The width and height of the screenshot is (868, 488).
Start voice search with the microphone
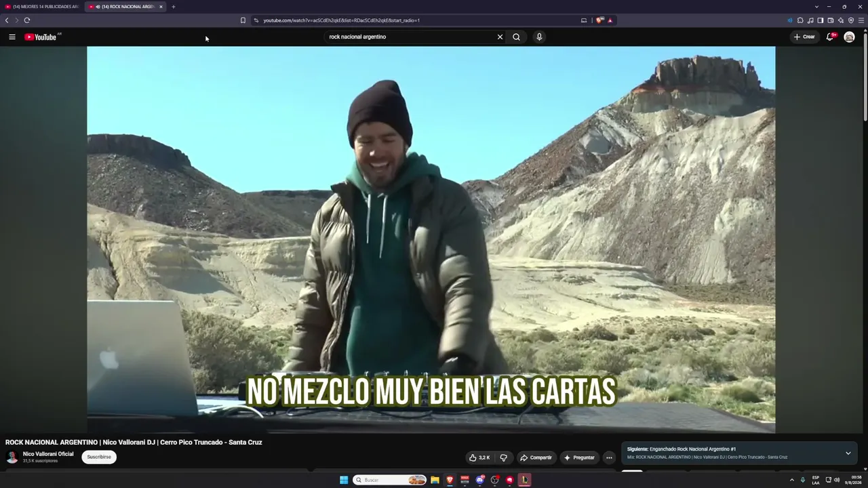[539, 37]
